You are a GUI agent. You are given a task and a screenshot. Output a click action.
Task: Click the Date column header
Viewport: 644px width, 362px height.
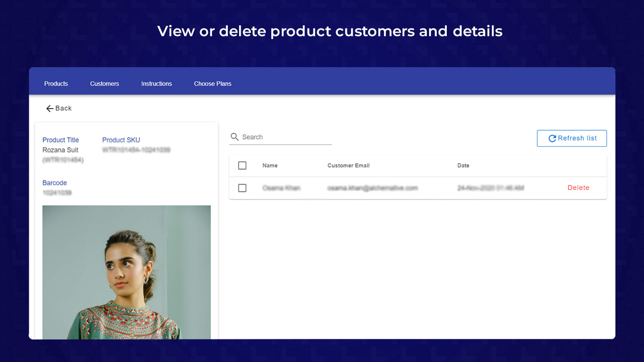463,165
